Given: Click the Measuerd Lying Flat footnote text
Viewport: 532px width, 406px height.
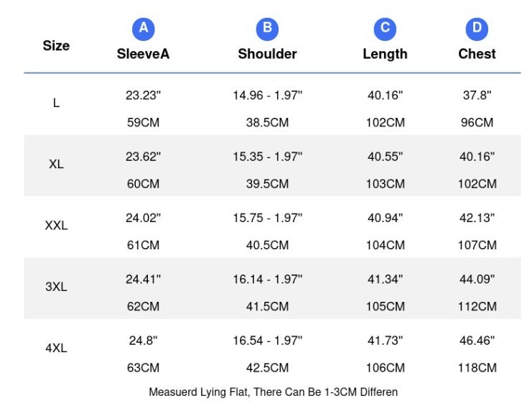Looking at the screenshot, I should 273,392.
